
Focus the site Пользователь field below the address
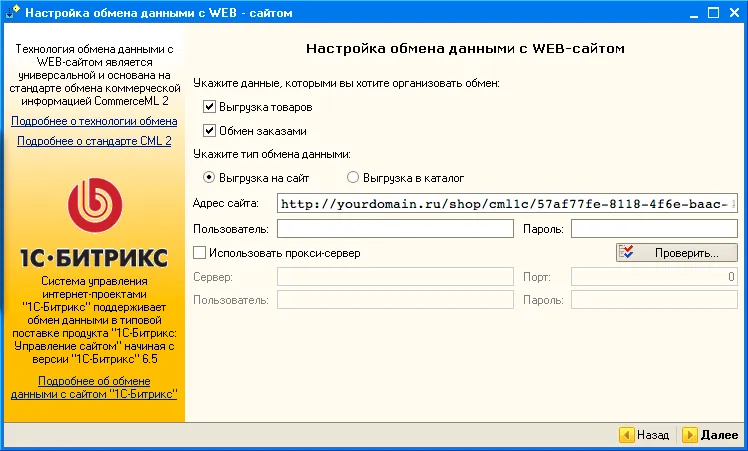click(395, 229)
